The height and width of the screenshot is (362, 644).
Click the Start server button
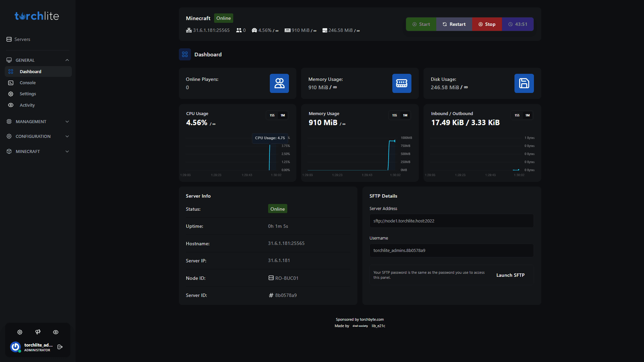[x=421, y=24]
